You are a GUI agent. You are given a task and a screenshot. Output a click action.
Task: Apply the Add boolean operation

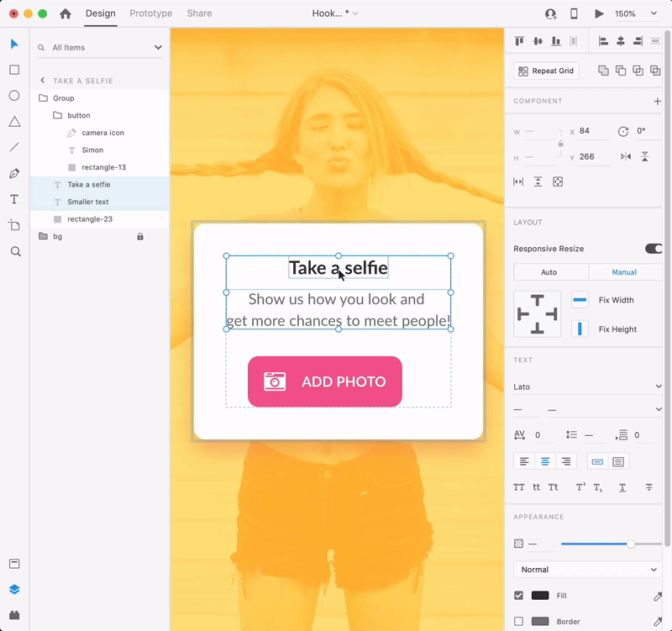click(603, 71)
